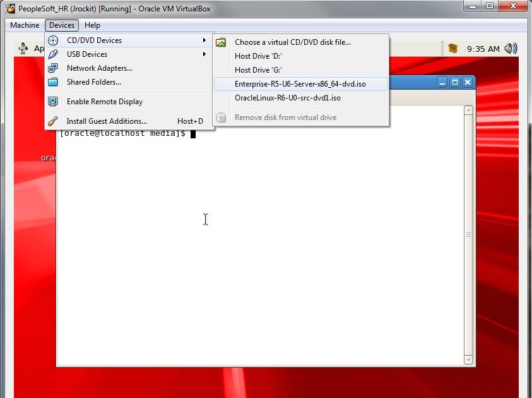Open Shared Folders... dialog entry

(129, 82)
